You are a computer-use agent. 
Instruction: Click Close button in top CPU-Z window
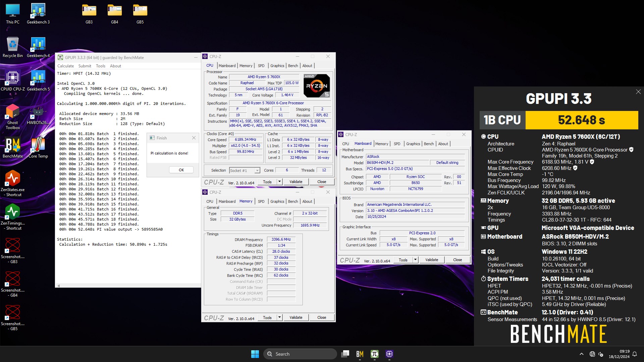(322, 182)
